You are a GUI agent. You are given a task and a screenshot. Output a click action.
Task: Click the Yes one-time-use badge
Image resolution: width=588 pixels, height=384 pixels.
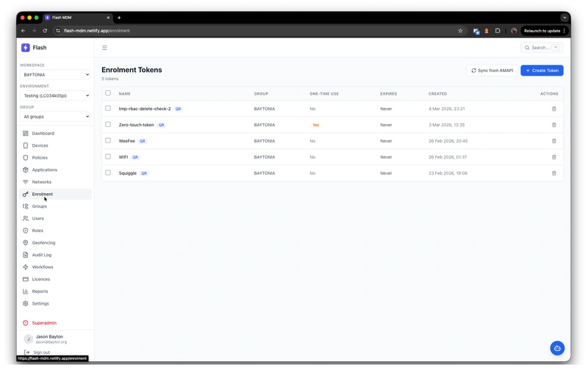pyautogui.click(x=316, y=125)
